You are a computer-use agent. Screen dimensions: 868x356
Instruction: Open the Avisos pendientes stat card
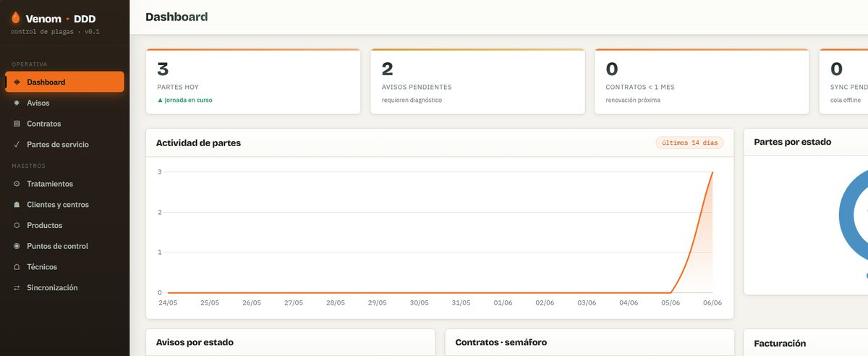(477, 81)
